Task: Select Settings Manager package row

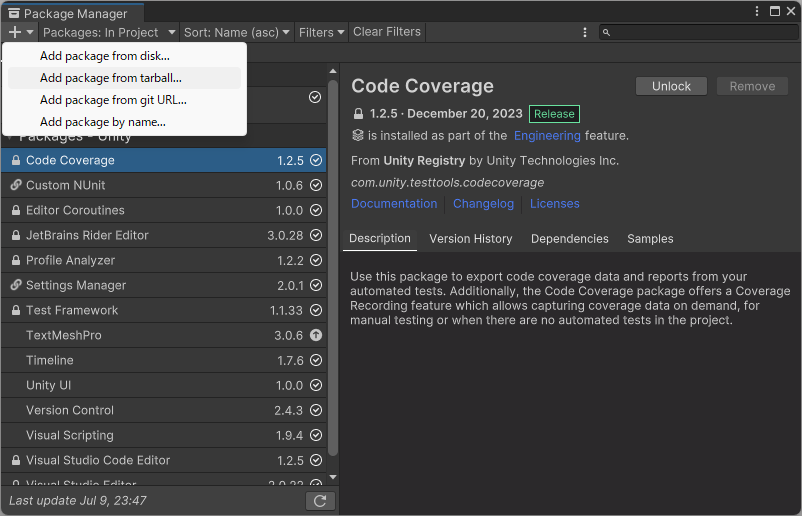Action: [164, 285]
